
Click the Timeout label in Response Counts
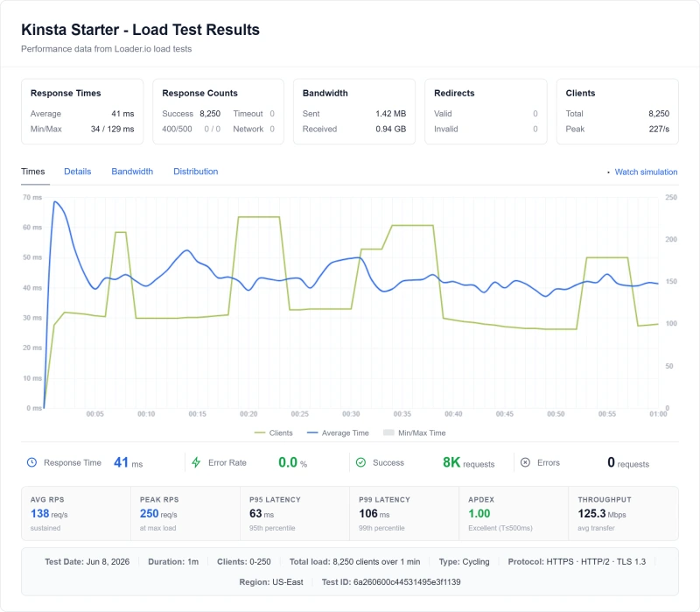point(248,114)
